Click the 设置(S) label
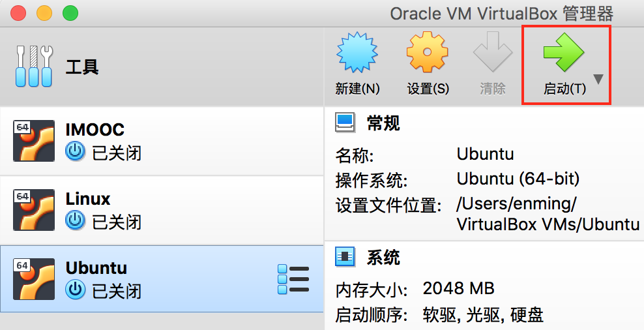644x330 pixels. (x=428, y=88)
